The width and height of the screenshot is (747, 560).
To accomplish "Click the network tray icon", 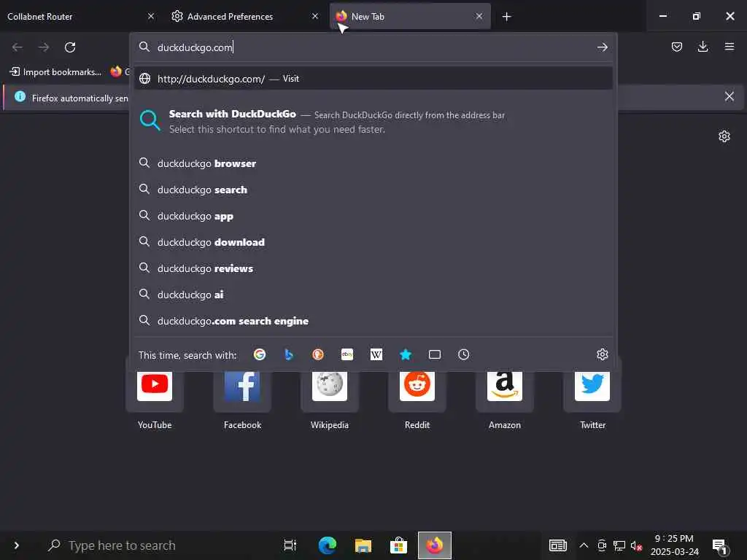I will (x=619, y=545).
